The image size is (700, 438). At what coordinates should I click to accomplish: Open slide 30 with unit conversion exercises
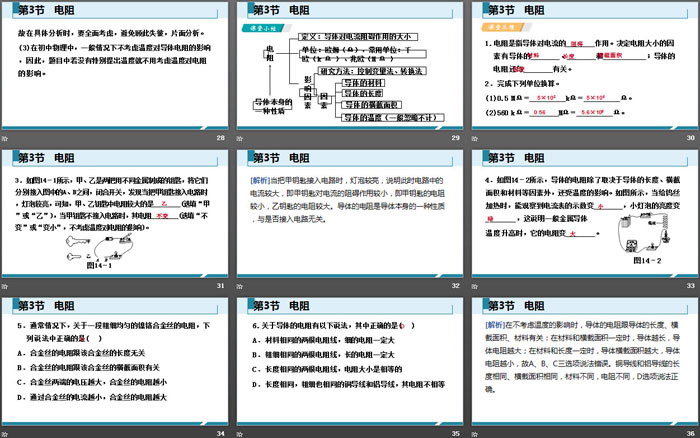tap(584, 66)
